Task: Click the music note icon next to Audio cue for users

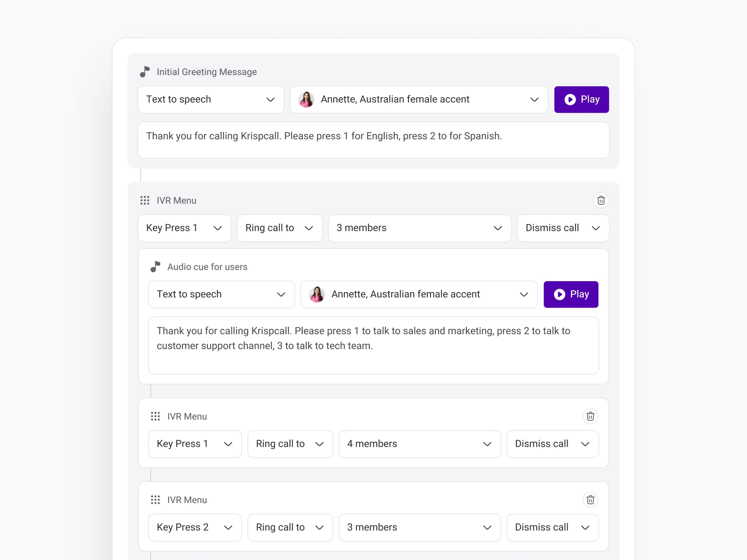Action: [x=155, y=266]
